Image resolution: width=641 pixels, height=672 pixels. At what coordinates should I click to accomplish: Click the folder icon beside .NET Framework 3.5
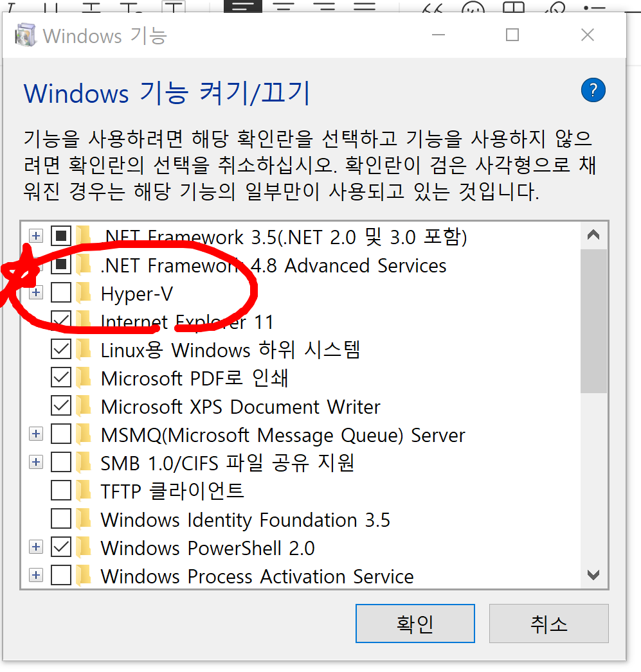click(84, 236)
